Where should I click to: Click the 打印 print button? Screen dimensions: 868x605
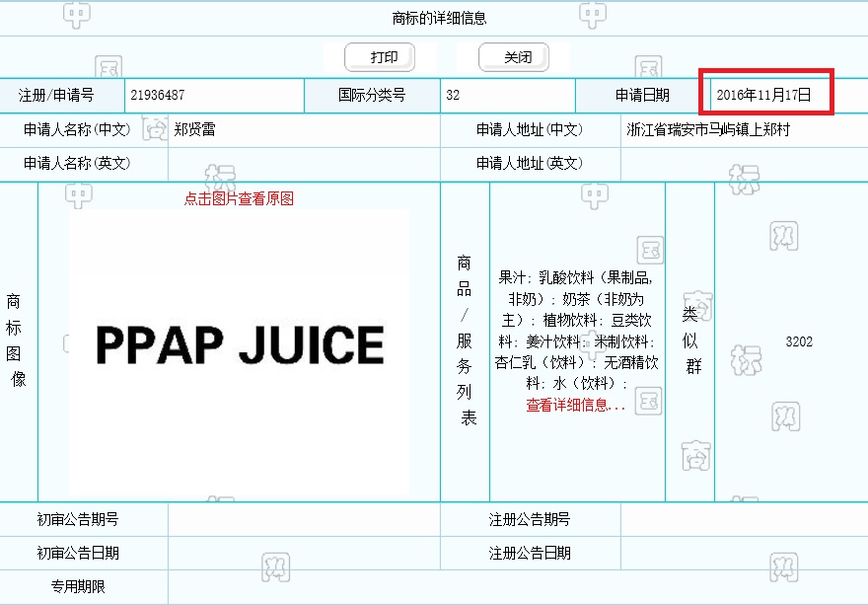[x=380, y=57]
